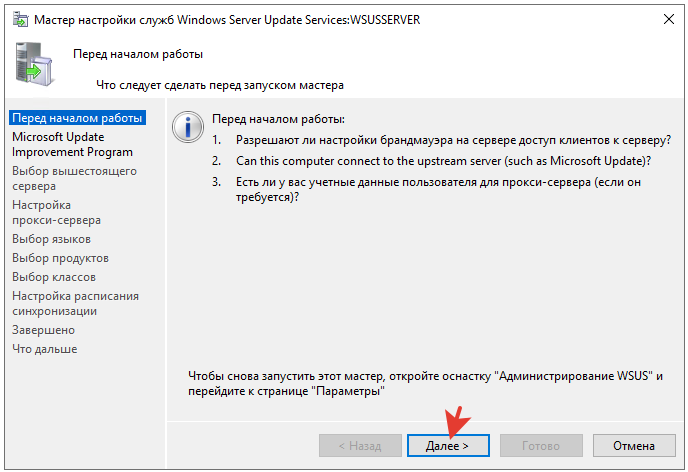
Task: Select "Перед началом работы" step in sidebar
Action: click(x=78, y=118)
